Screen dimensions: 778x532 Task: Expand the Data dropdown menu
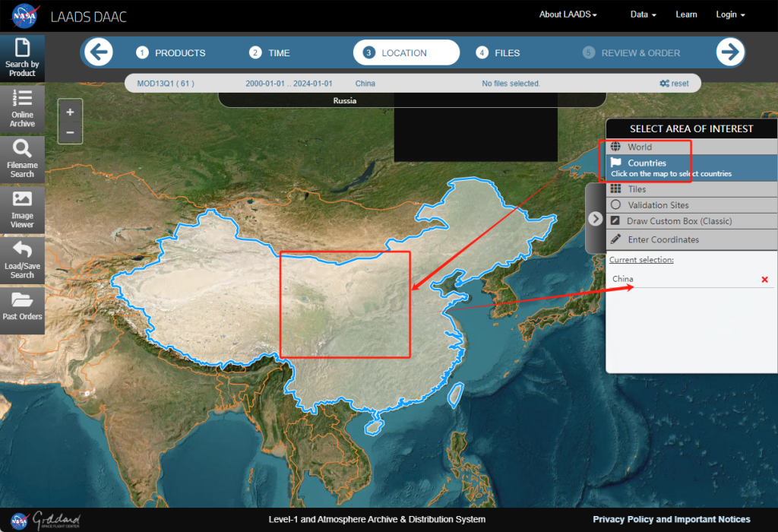point(643,14)
